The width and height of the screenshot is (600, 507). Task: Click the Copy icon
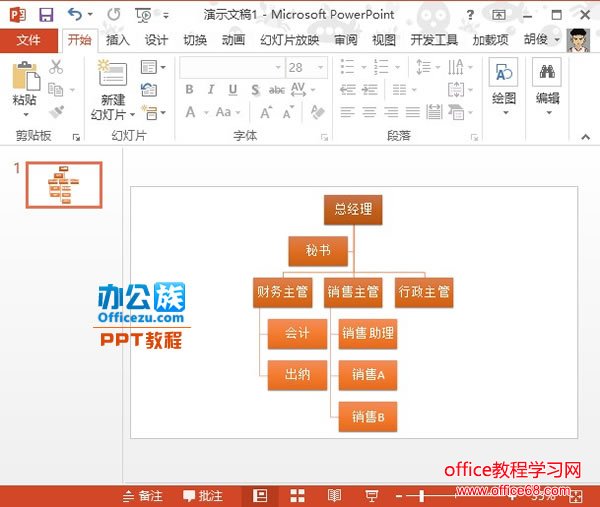click(x=56, y=90)
